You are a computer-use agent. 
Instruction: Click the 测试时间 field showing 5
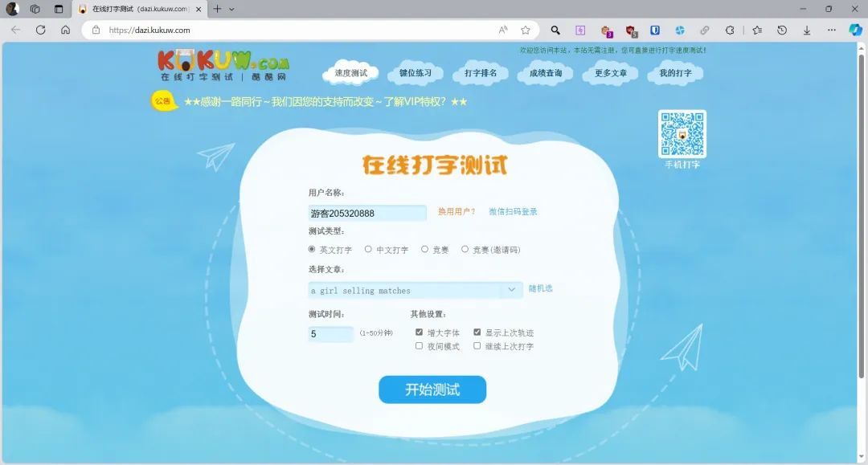330,334
